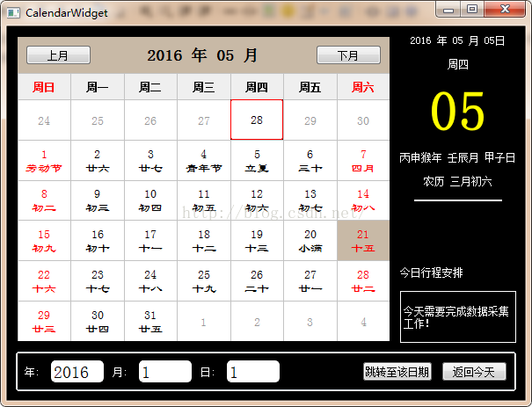532x407 pixels.
Task: Select May 2 廿六 cell
Action: (x=98, y=160)
